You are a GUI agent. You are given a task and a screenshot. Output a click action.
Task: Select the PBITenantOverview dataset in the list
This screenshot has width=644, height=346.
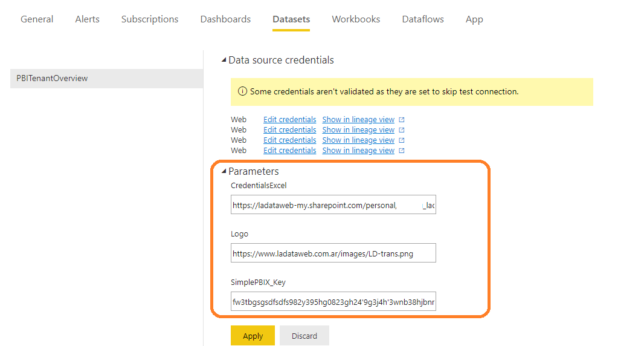pyautogui.click(x=52, y=79)
